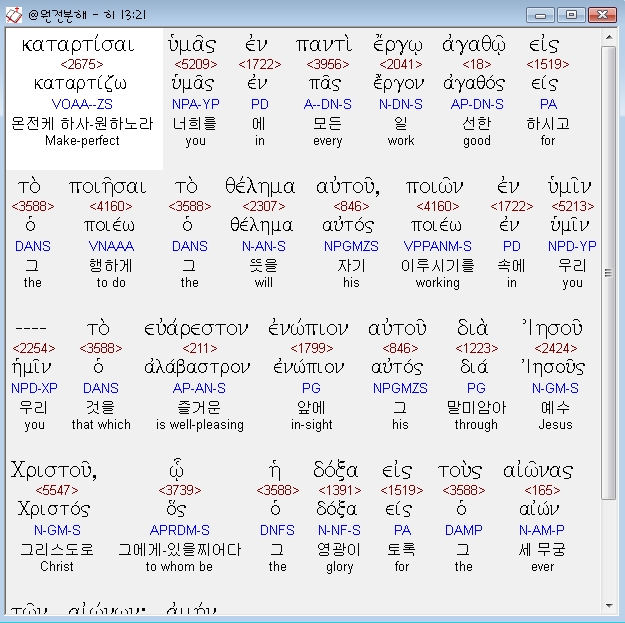This screenshot has width=625, height=623.
Task: Close the 원전분해 window
Action: click(x=602, y=15)
